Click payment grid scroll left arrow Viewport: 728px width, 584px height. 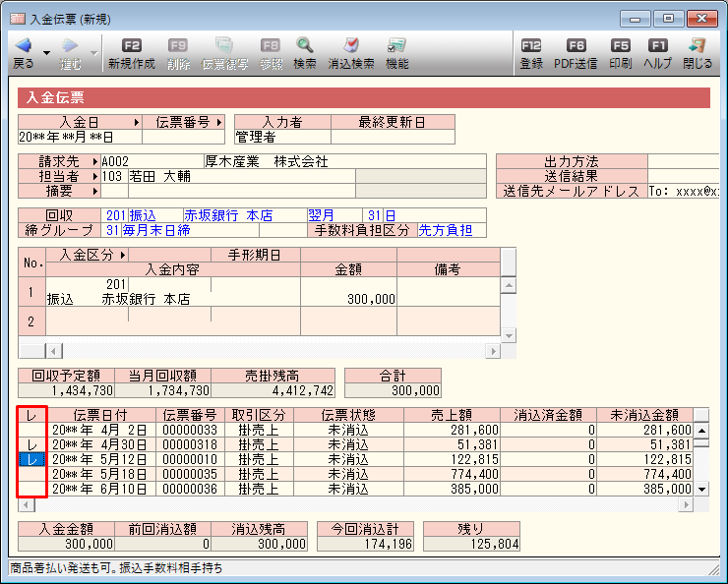(x=54, y=351)
